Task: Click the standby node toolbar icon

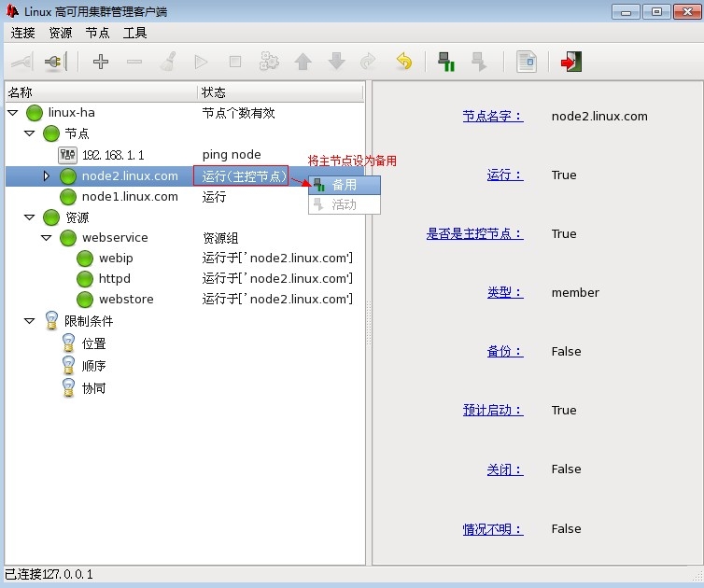Action: [x=446, y=62]
